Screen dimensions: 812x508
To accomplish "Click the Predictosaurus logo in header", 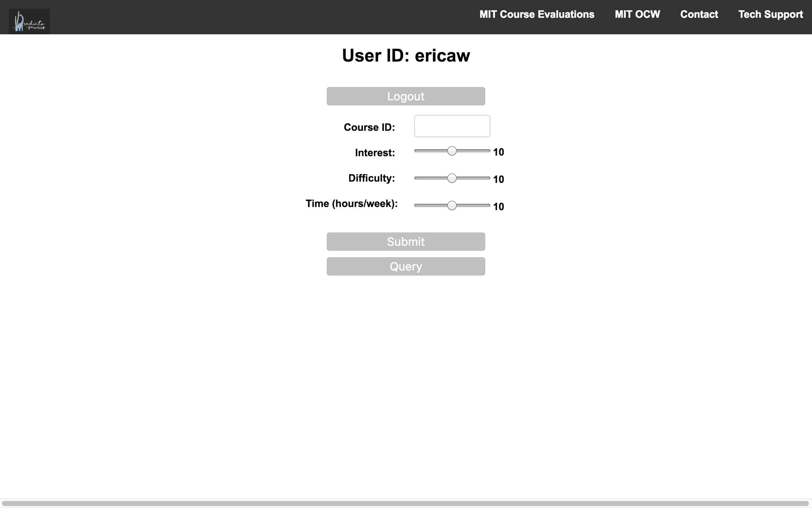I will (29, 21).
